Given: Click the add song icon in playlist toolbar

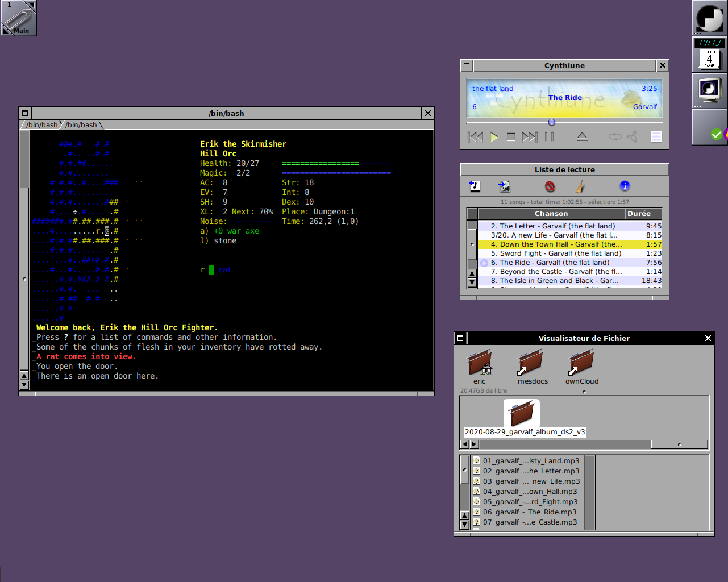Looking at the screenshot, I should tap(475, 186).
